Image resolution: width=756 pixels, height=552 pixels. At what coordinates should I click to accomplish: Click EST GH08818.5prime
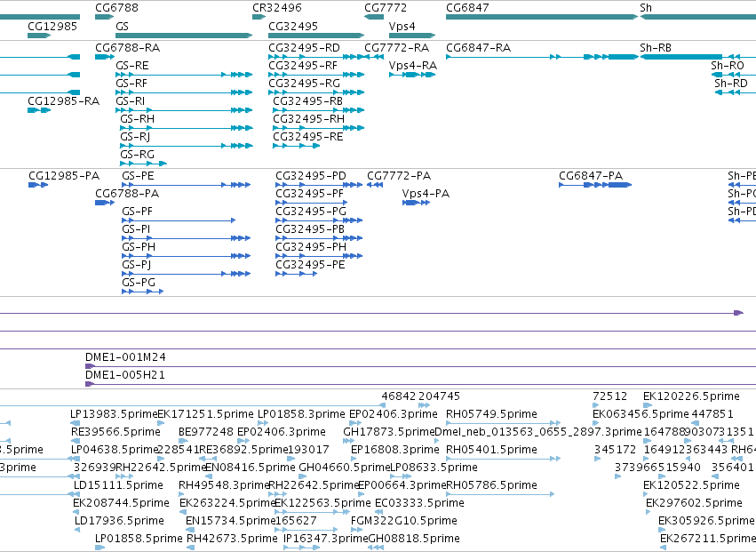(x=376, y=548)
